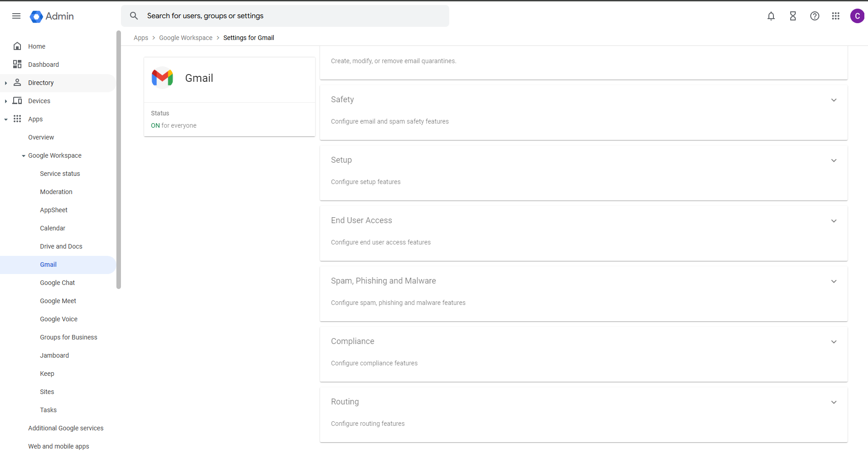The image size is (868, 454).
Task: Click the Gmail logo icon
Action: click(x=162, y=78)
